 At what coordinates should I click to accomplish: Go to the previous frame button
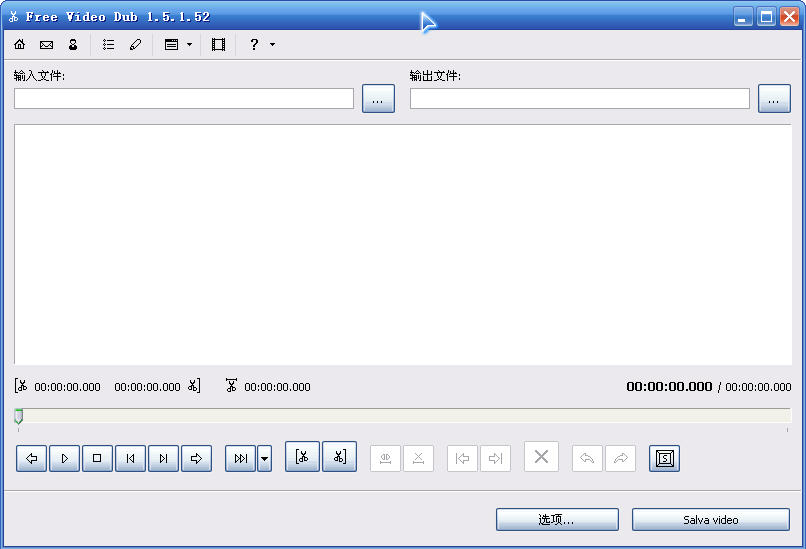coord(130,458)
